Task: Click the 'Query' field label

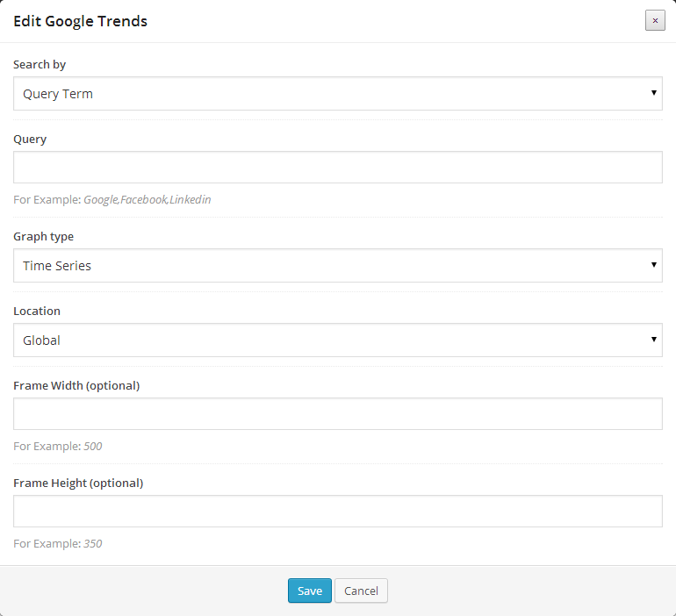Action: pos(30,140)
